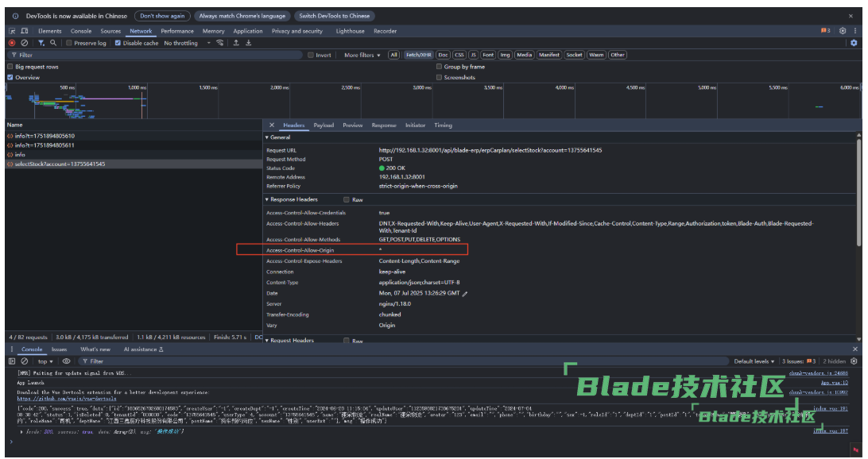Open network search with magnifier icon
The image size is (868, 459).
(53, 43)
